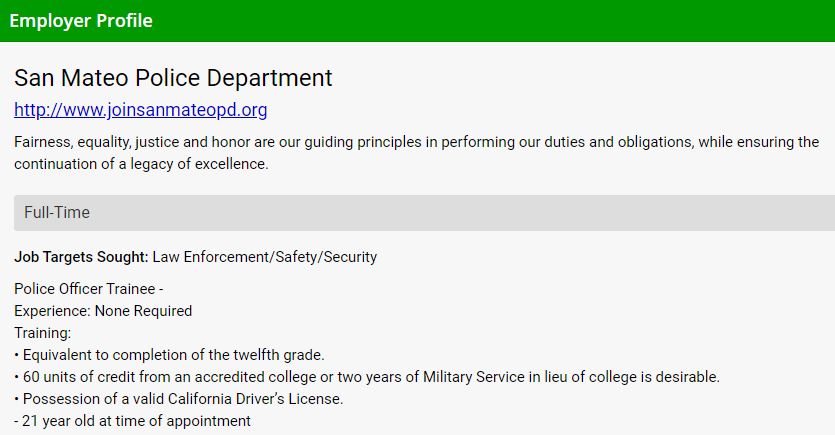
Task: Click the Training: label
Action: coord(43,333)
